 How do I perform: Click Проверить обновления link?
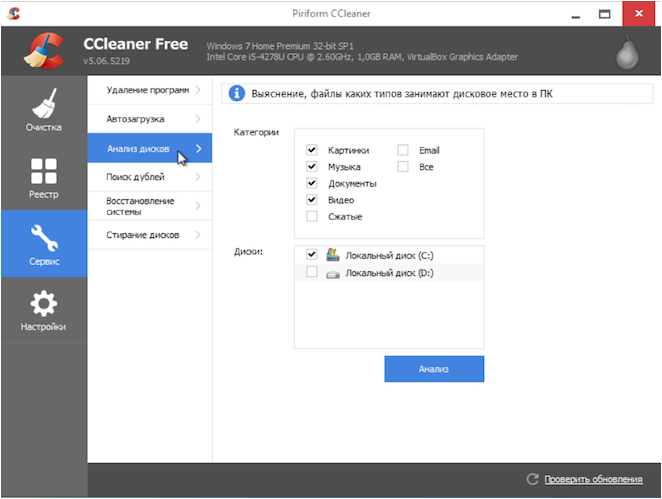[x=593, y=479]
